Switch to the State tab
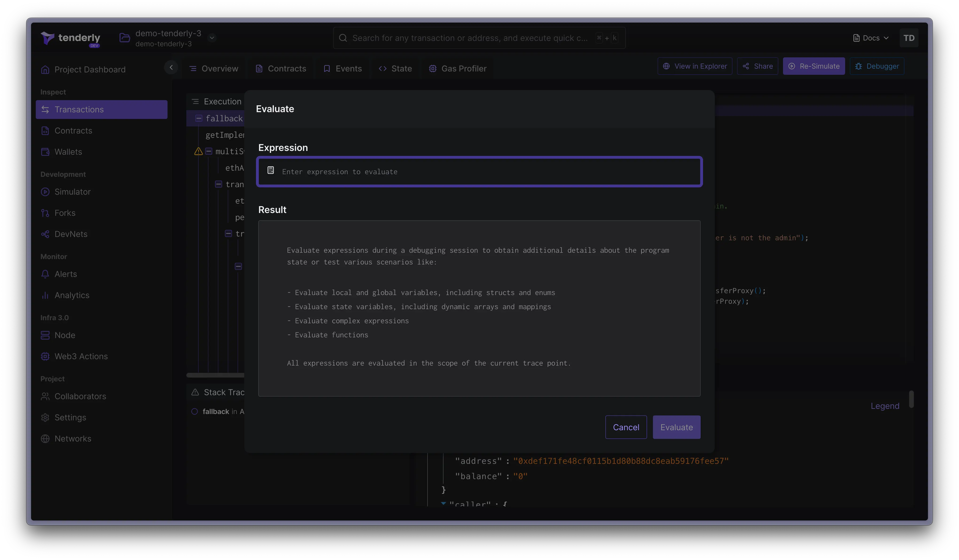The width and height of the screenshot is (959, 560). tap(396, 69)
